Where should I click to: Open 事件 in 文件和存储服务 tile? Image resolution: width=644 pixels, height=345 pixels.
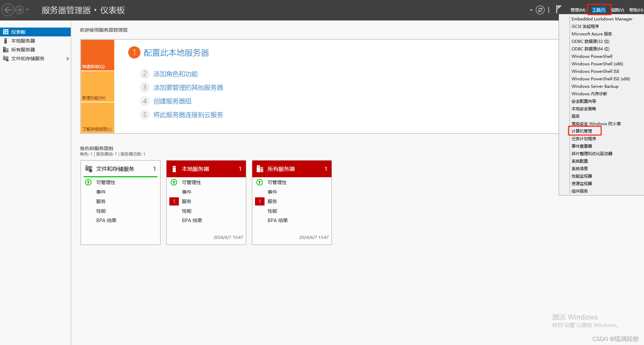[101, 192]
